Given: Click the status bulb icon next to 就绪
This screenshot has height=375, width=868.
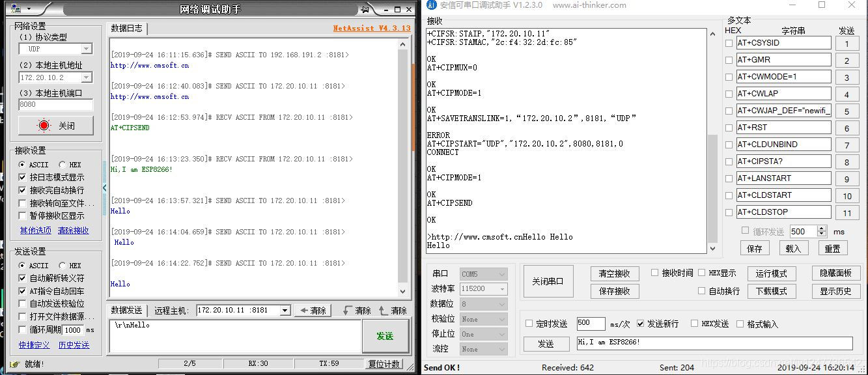Looking at the screenshot, I should pyautogui.click(x=16, y=364).
